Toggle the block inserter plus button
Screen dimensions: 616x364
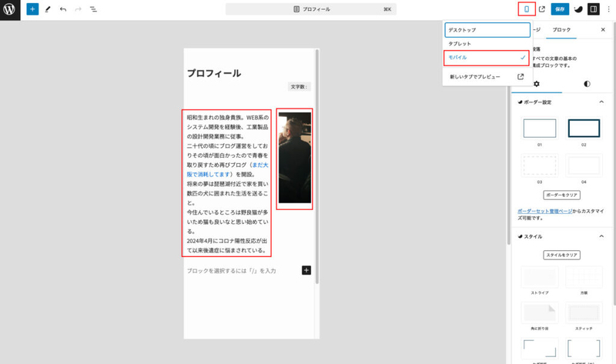(32, 9)
